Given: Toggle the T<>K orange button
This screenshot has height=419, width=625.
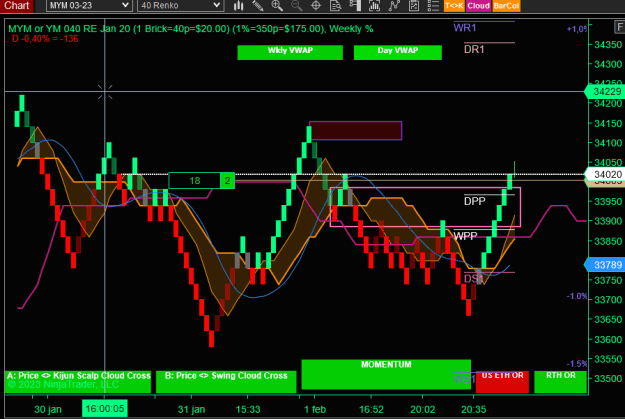Looking at the screenshot, I should [x=454, y=6].
